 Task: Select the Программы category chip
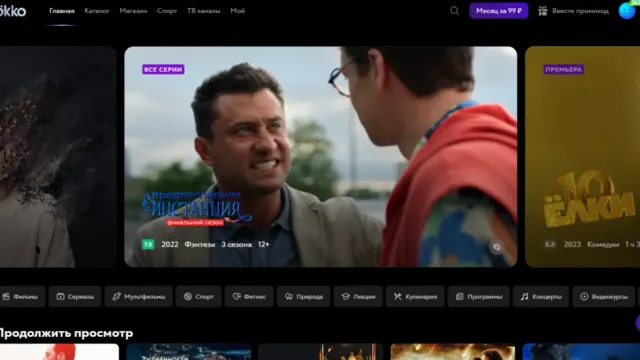(x=478, y=297)
